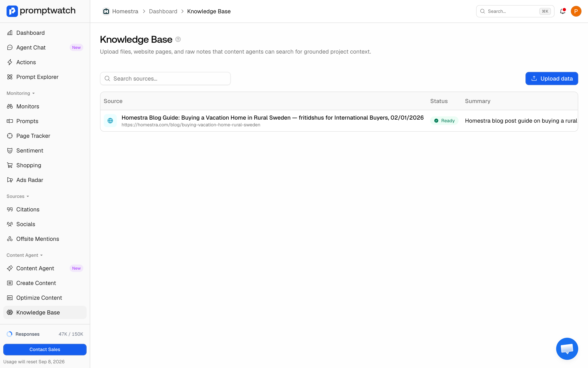Click Knowledge Base breadcrumb text

point(209,11)
